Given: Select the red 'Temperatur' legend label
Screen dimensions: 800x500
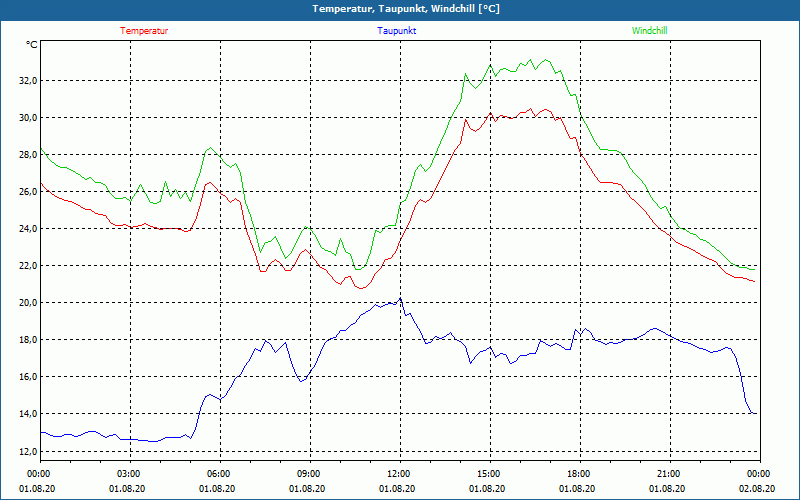Looking at the screenshot, I should point(144,31).
